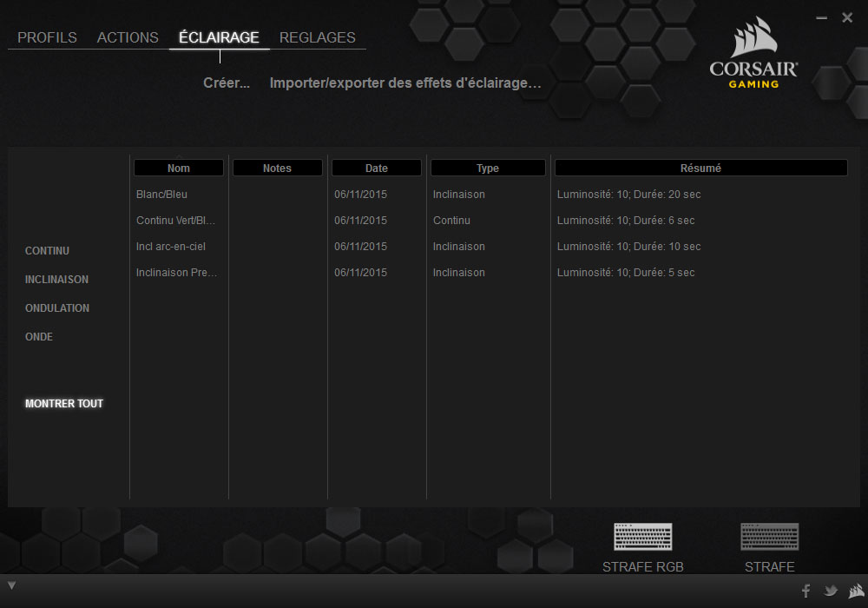Show MONTRER TOUT effects list

[64, 404]
